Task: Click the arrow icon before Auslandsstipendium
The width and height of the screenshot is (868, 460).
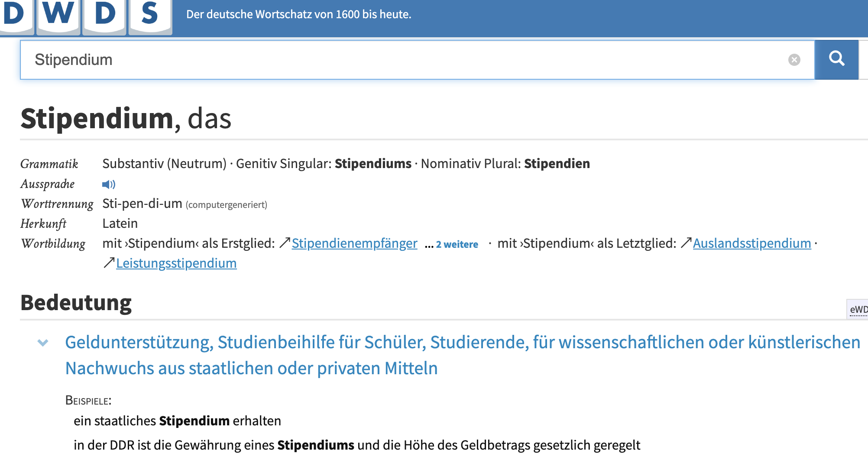Action: pos(686,243)
